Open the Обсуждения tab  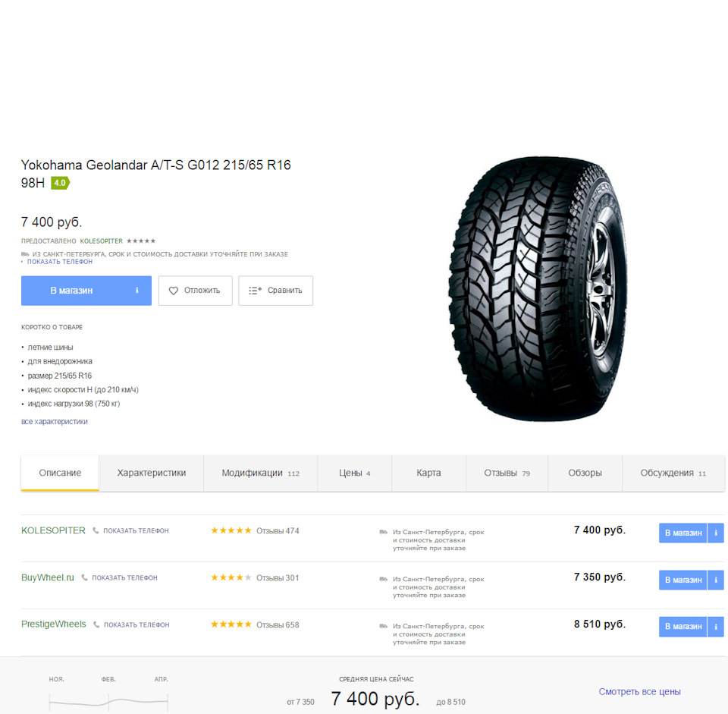click(673, 473)
